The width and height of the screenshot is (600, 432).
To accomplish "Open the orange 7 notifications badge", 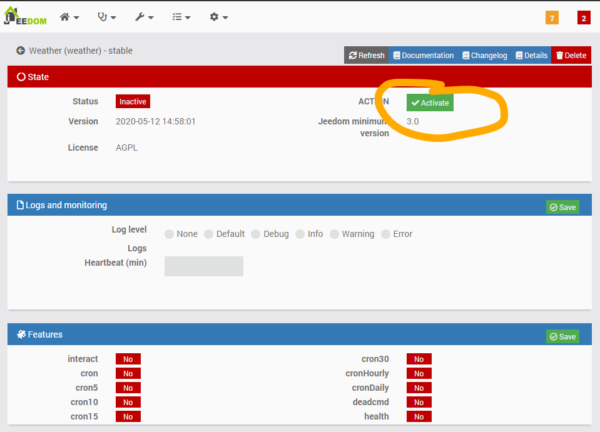I will [552, 18].
